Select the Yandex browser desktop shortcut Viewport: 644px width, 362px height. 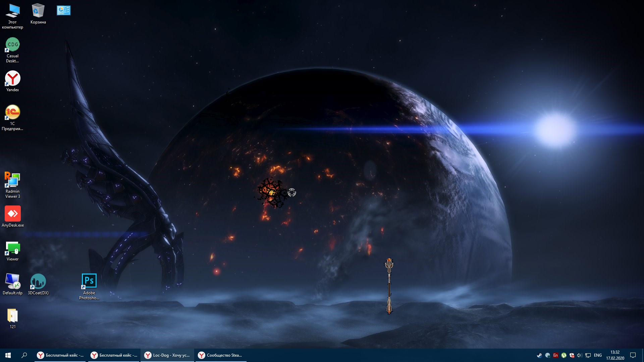point(13,81)
